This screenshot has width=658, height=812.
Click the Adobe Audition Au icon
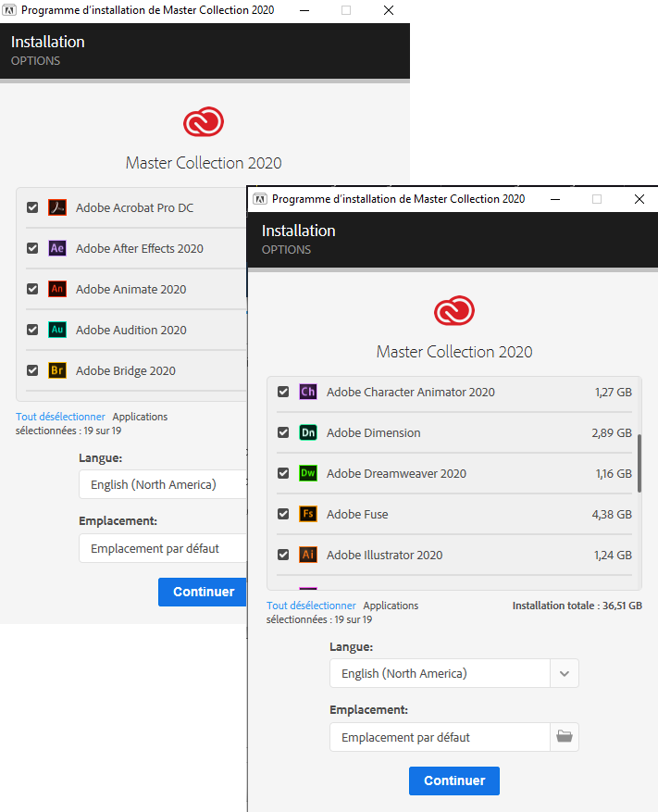[x=57, y=330]
